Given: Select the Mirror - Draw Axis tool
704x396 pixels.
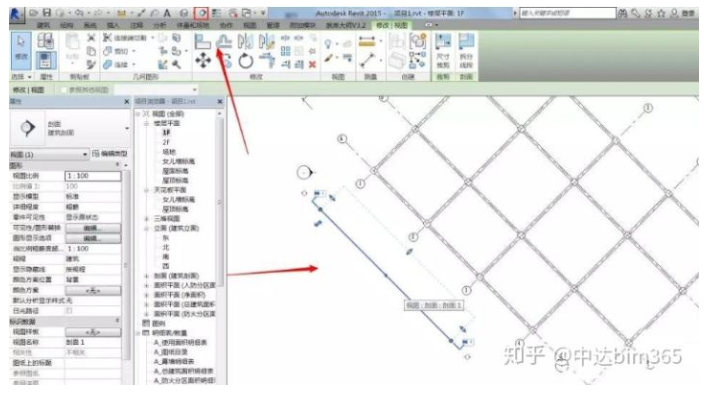Looking at the screenshot, I should 267,42.
